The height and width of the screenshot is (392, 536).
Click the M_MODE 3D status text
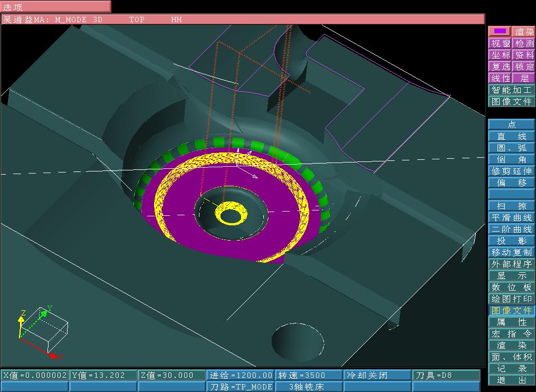pyautogui.click(x=79, y=20)
